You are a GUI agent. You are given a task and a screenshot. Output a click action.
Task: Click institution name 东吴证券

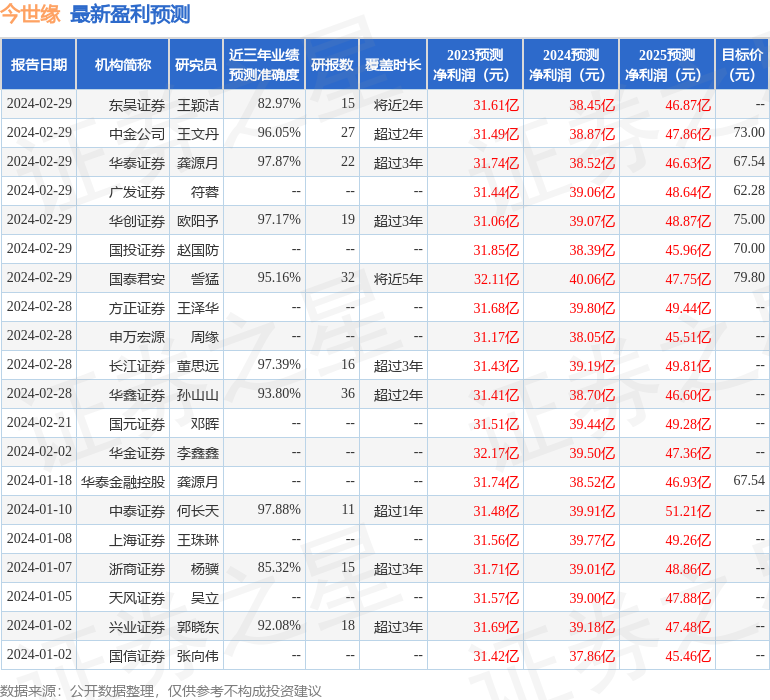(137, 105)
